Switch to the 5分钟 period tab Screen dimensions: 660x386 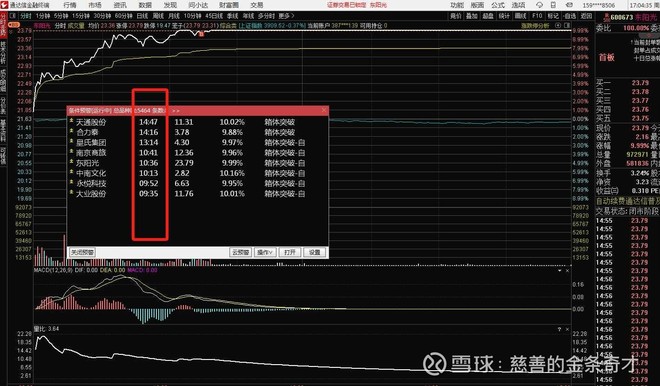tap(61, 16)
